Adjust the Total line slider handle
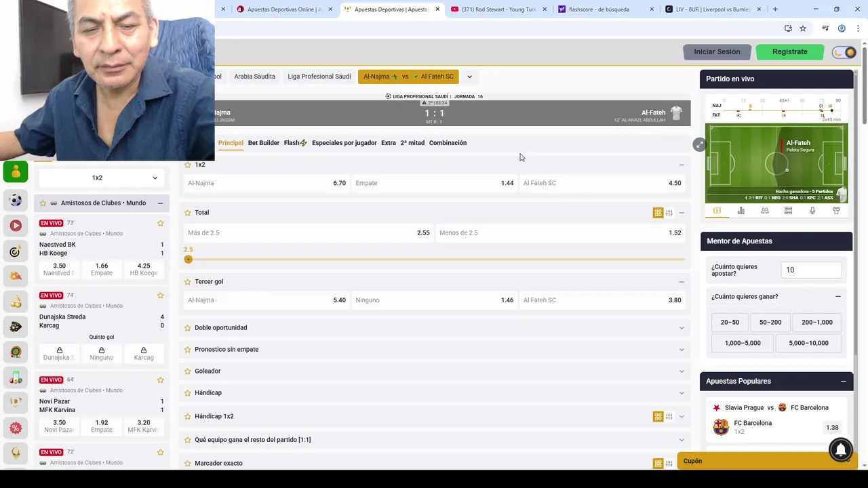Viewport: 868px width, 488px height. tap(188, 260)
